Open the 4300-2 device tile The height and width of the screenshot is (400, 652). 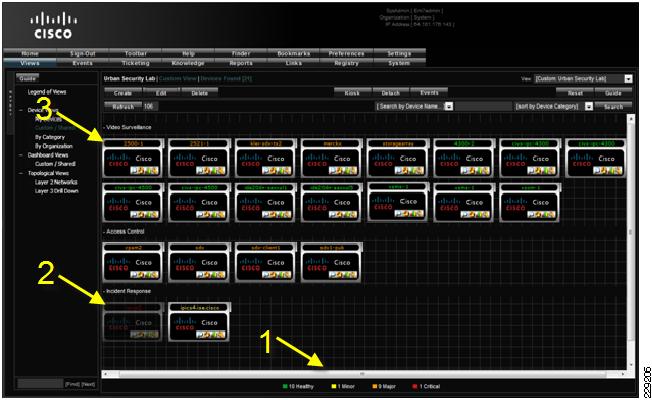click(x=464, y=158)
